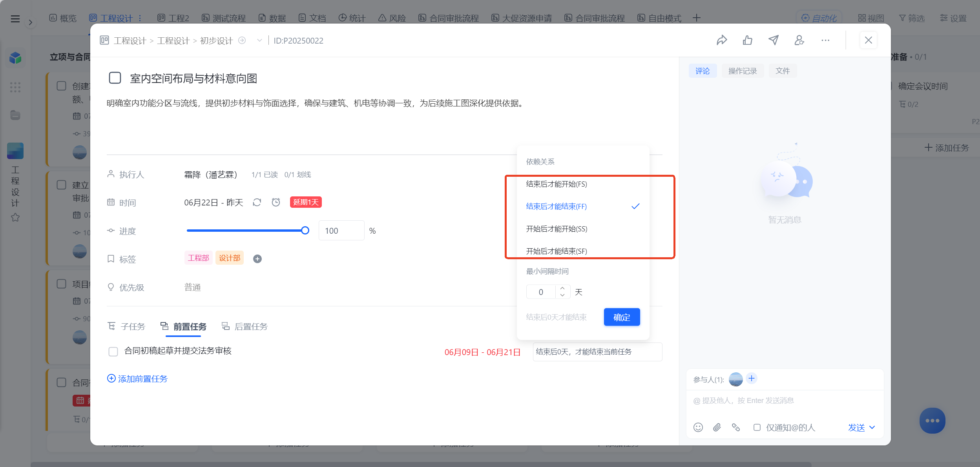Click the participant avatar thumbnail
The height and width of the screenshot is (467, 980).
(736, 379)
